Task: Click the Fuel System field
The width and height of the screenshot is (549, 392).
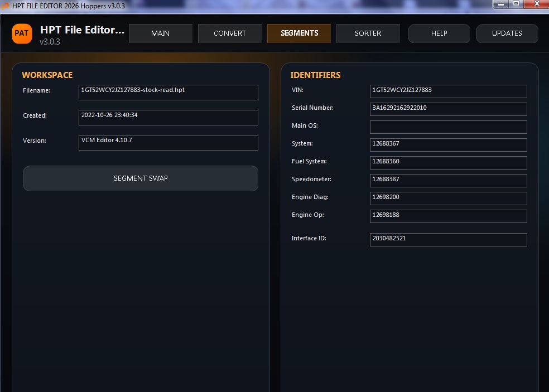Action: pos(448,163)
